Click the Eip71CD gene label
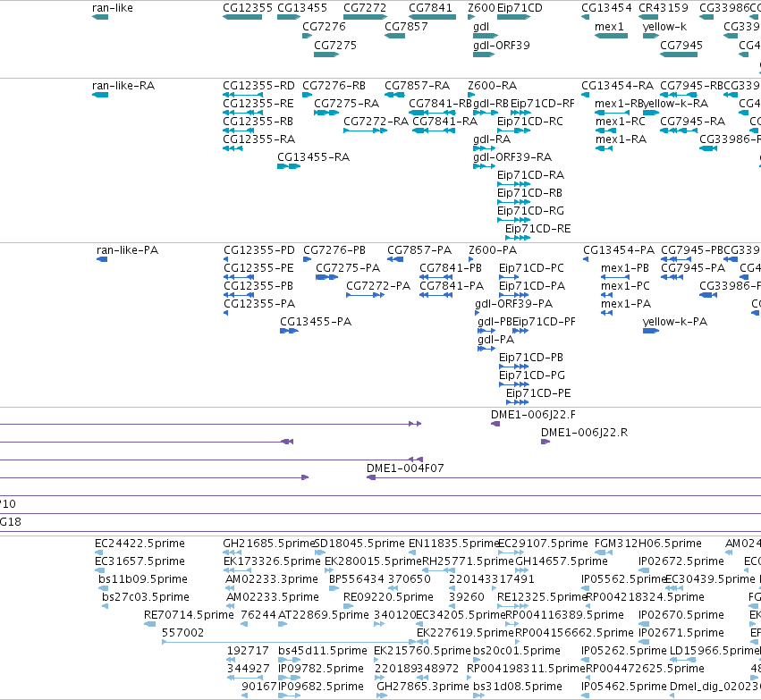Screen dimensions: 761x700 (x=520, y=8)
